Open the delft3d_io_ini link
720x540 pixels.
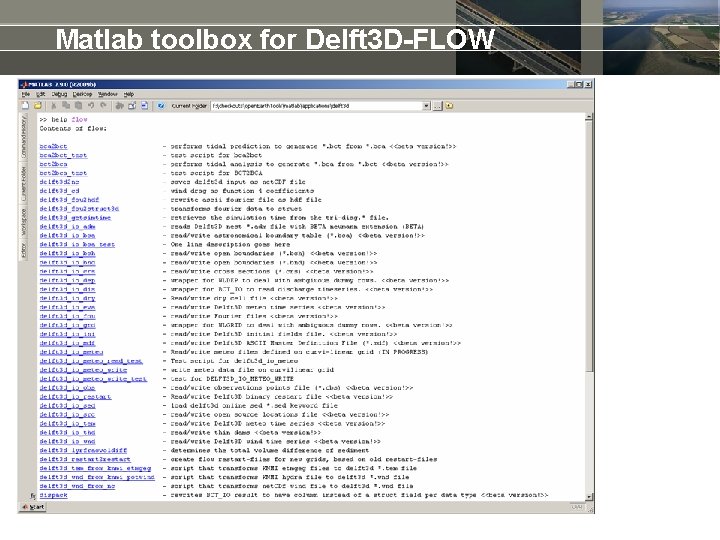(x=68, y=334)
